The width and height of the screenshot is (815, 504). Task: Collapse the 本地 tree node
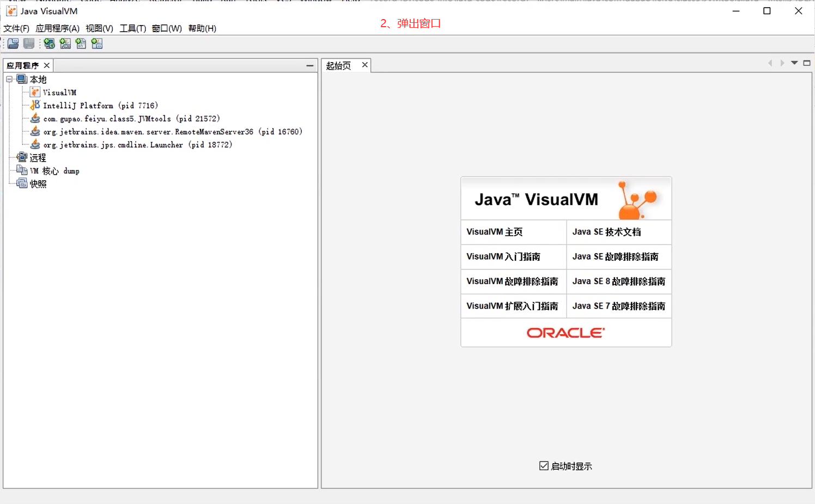click(9, 79)
